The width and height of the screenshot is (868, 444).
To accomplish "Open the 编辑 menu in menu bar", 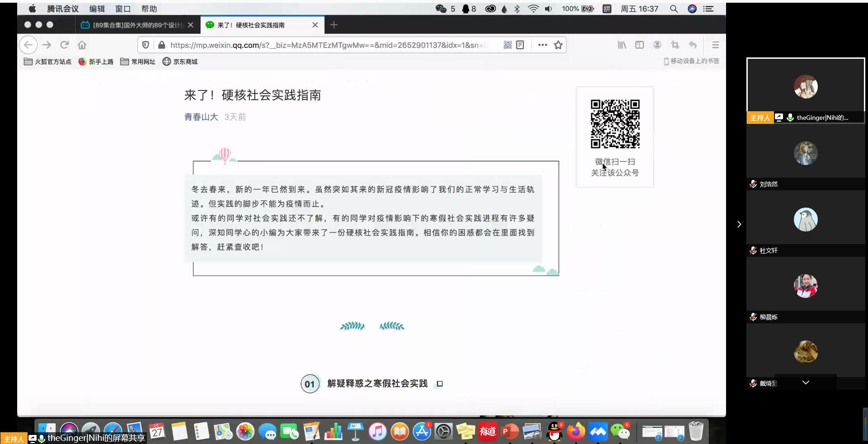I will pos(97,9).
